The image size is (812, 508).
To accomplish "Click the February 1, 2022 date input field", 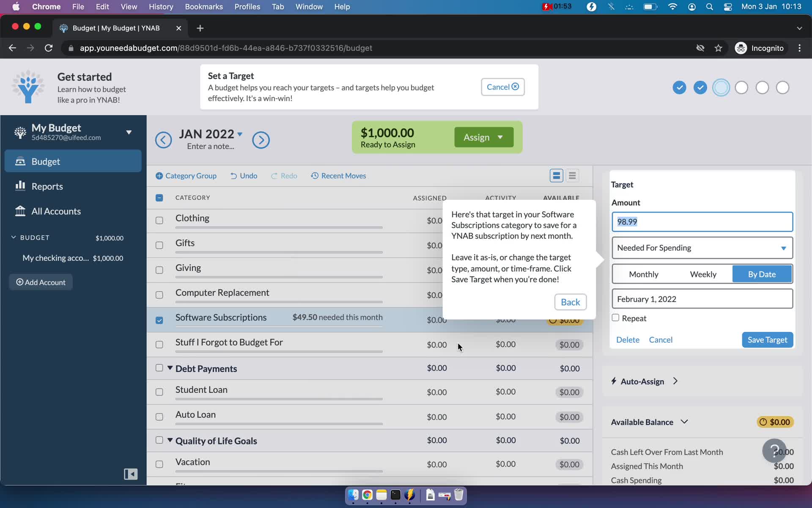I will pos(702,299).
